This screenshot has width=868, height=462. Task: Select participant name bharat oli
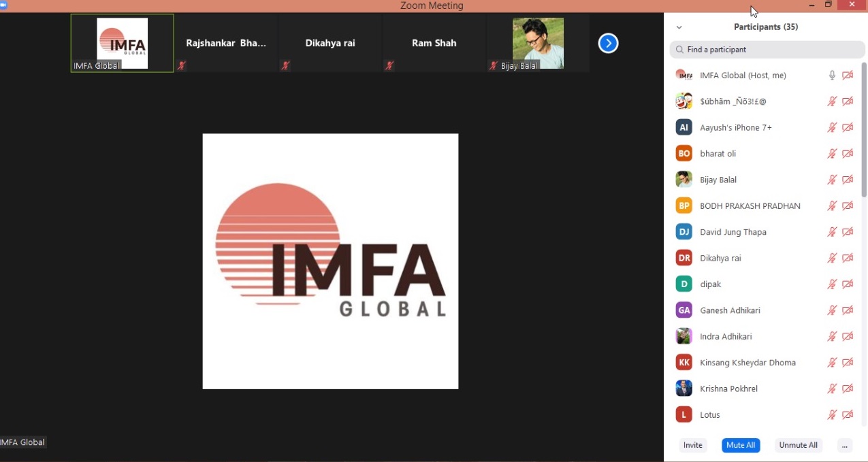pyautogui.click(x=718, y=154)
